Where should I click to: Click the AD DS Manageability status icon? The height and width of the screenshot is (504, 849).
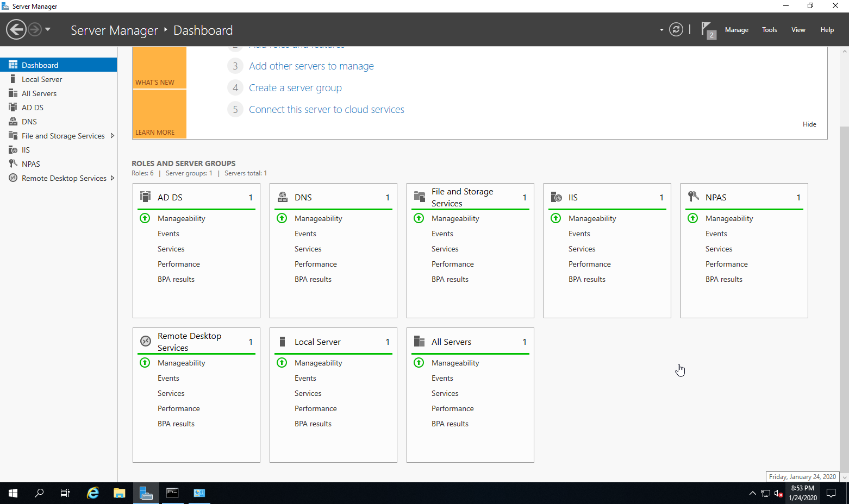(x=145, y=218)
